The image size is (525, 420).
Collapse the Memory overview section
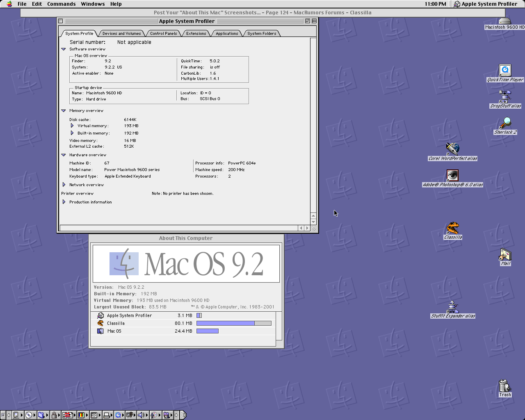[x=64, y=111]
